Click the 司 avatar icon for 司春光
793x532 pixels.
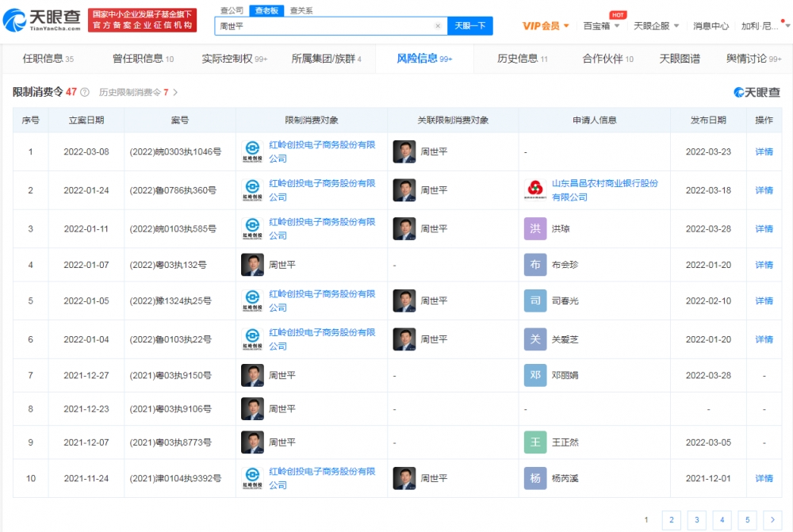coord(535,301)
